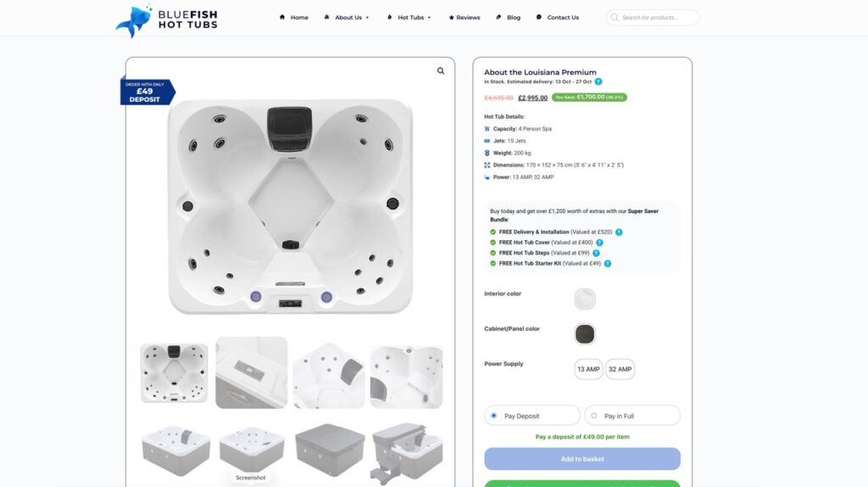Open the image zoom magnifier icon
The width and height of the screenshot is (868, 487).
point(441,71)
